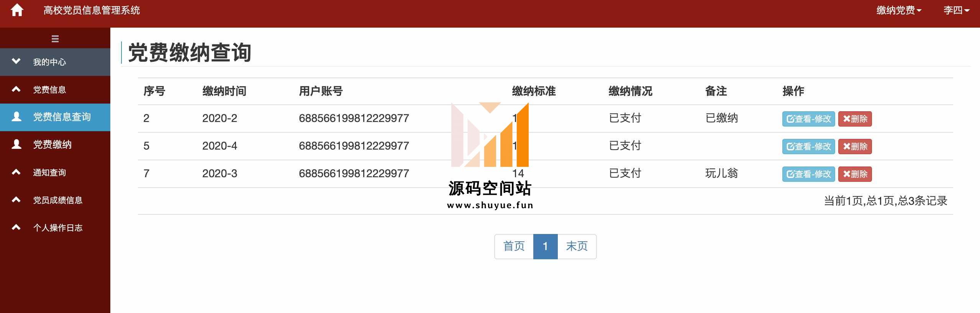Open the 通知查询 sidebar menu
Image resolution: width=980 pixels, height=313 pixels.
(55, 173)
